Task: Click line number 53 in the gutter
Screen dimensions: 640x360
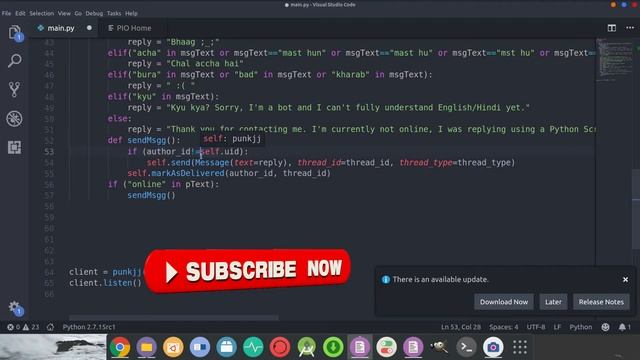Action: click(x=49, y=151)
